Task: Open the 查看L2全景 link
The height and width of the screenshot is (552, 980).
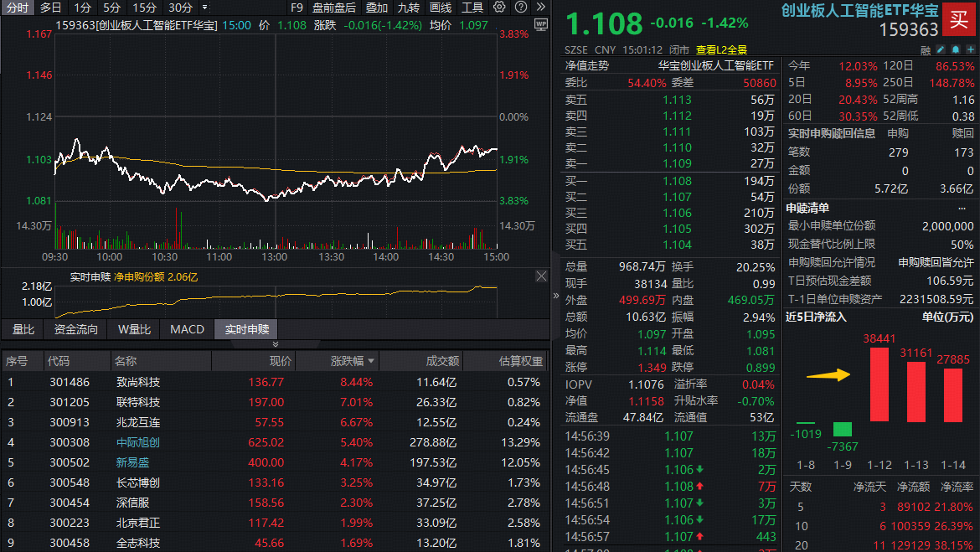Action: point(721,49)
